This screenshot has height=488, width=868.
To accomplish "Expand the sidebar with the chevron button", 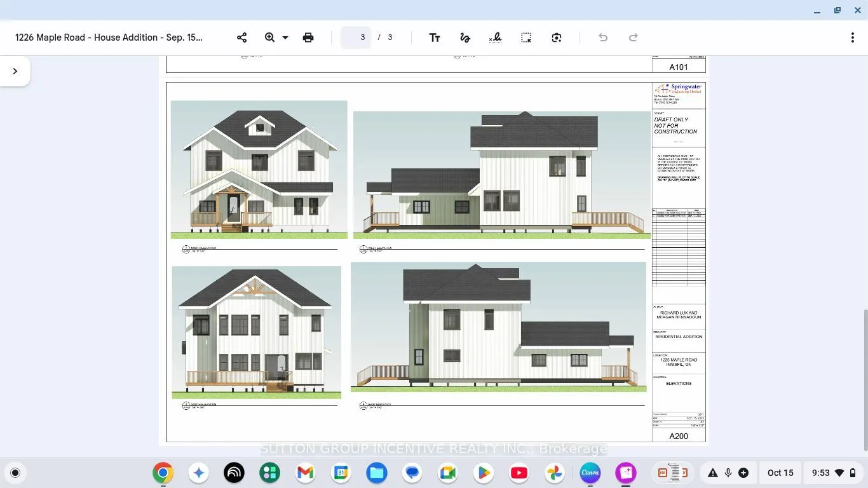I will [15, 71].
